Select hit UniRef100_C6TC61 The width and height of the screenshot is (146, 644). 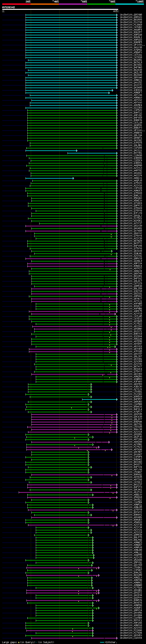coord(131,55)
